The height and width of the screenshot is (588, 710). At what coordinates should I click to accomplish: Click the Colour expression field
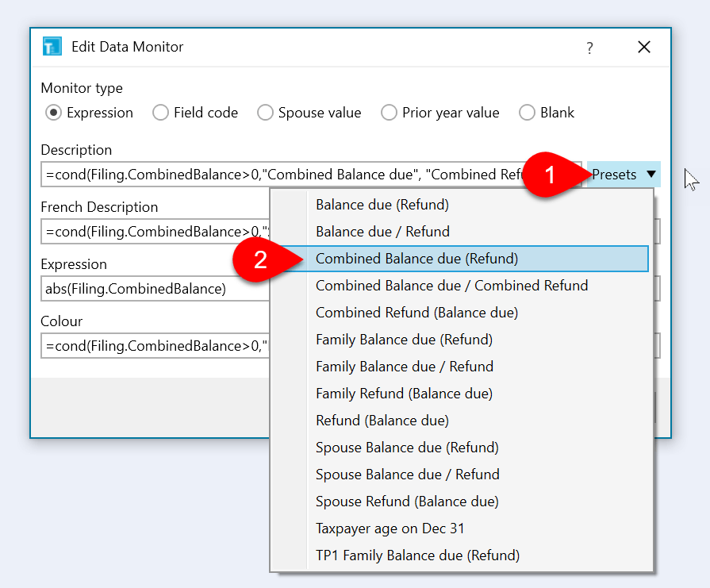[155, 346]
